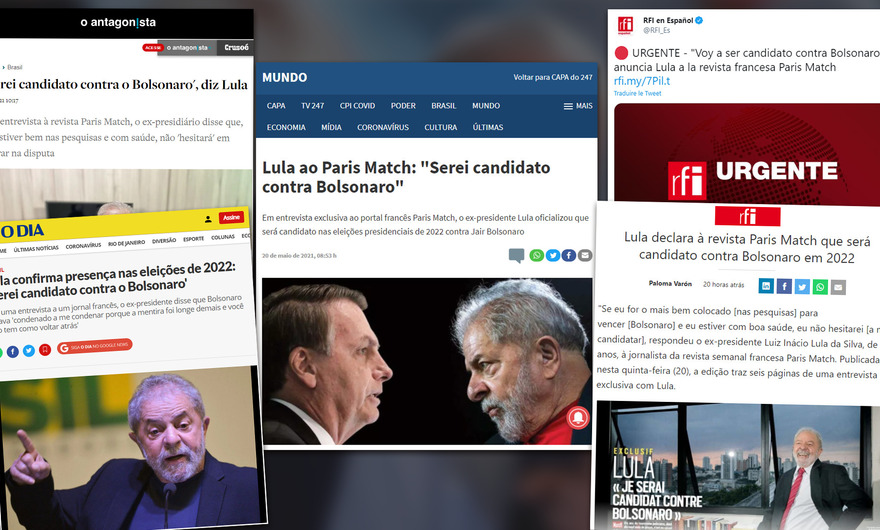Open the MAIS hamburger menu
Viewport: 880px width, 530px height.
pos(578,106)
